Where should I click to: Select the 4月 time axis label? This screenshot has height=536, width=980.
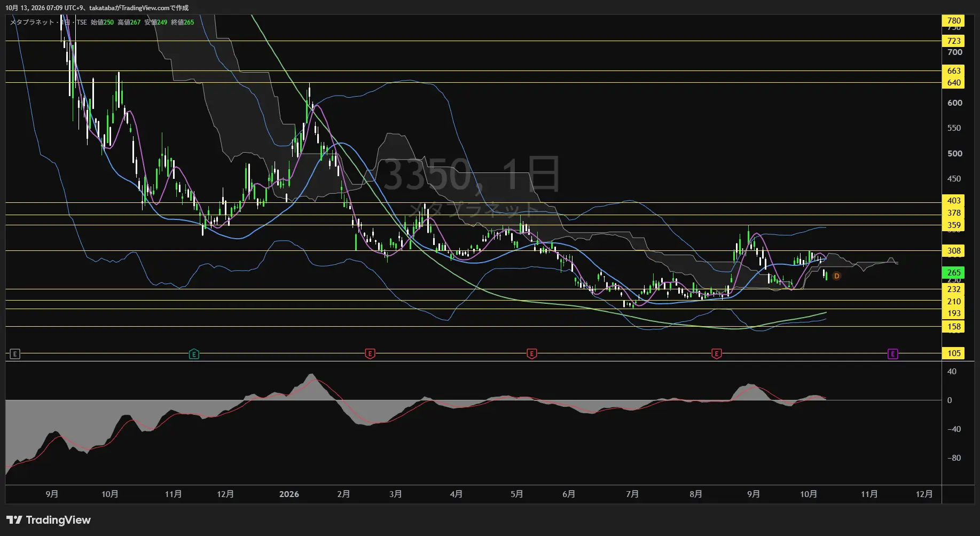pyautogui.click(x=456, y=494)
